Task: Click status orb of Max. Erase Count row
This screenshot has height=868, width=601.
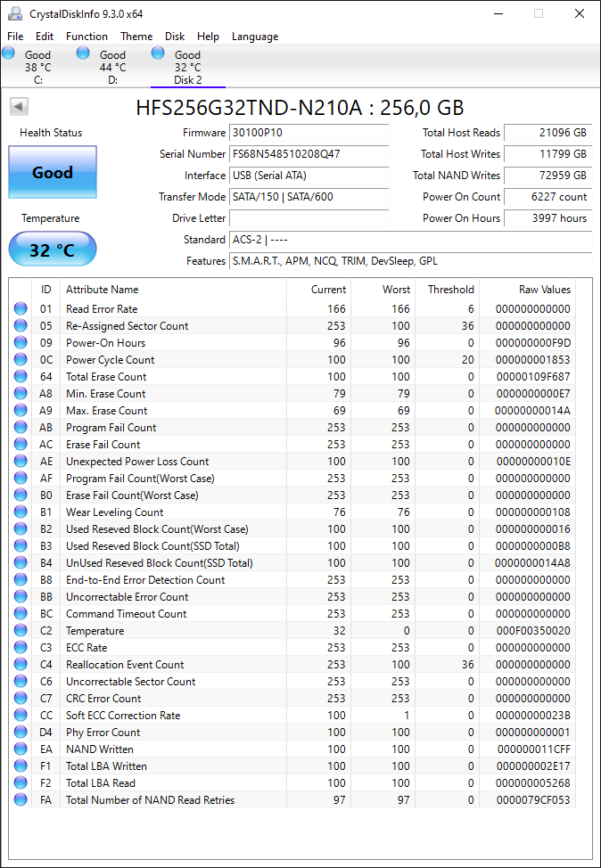Action: tap(21, 411)
